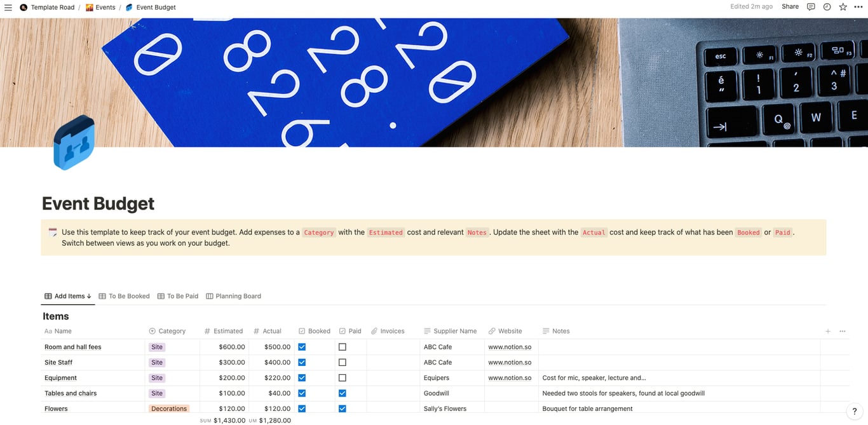868x425 pixels.
Task: Click the Items database title
Action: 56,316
